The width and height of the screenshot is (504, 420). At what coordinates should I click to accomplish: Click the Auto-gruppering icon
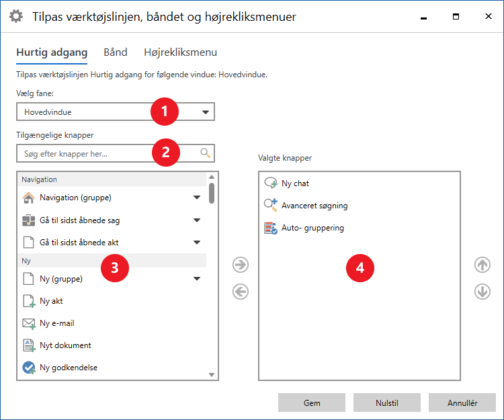271,228
